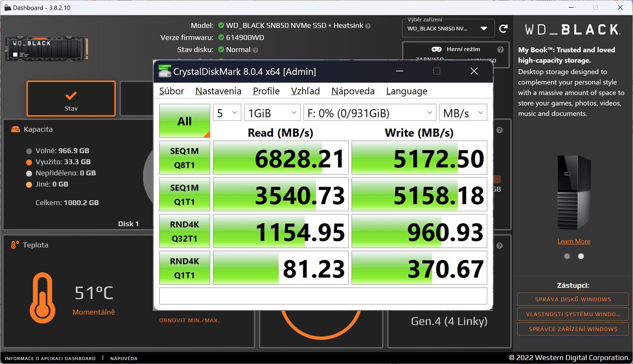Screen dimensions: 633x364
Task: Click the CrystalDiskMark icon in its title bar
Action: [165, 72]
